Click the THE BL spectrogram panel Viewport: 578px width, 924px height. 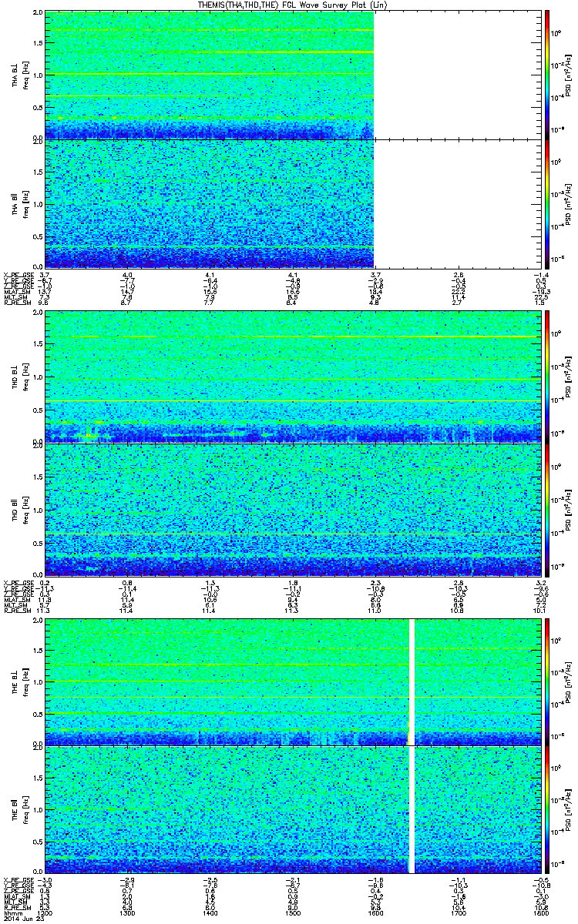pyautogui.click(x=291, y=681)
